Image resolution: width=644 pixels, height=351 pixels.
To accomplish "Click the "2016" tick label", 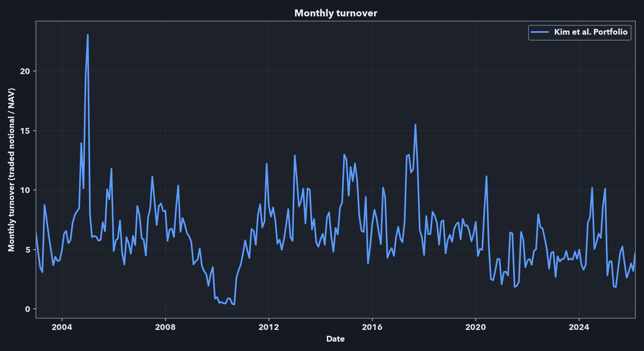I will point(372,327).
